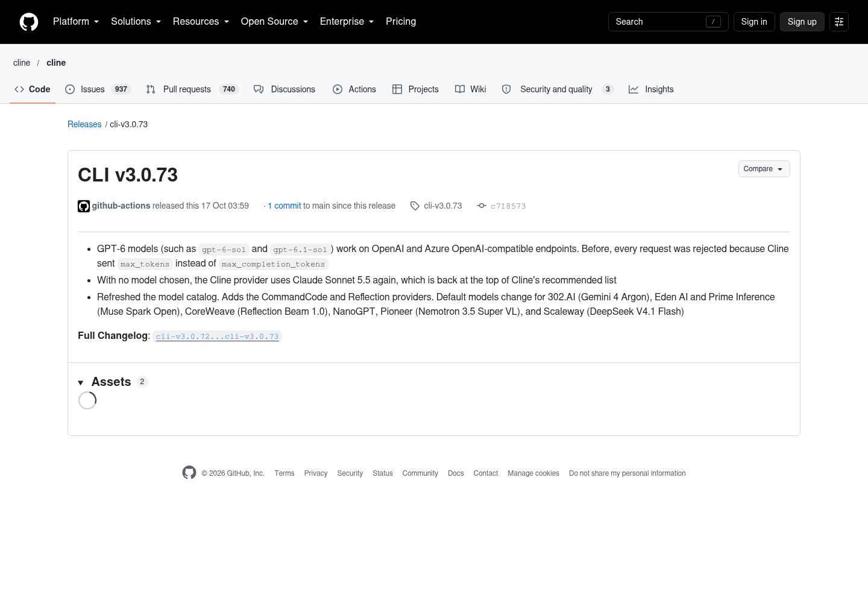Image resolution: width=868 pixels, height=603 pixels.
Task: Open the Contact footer link
Action: (486, 473)
